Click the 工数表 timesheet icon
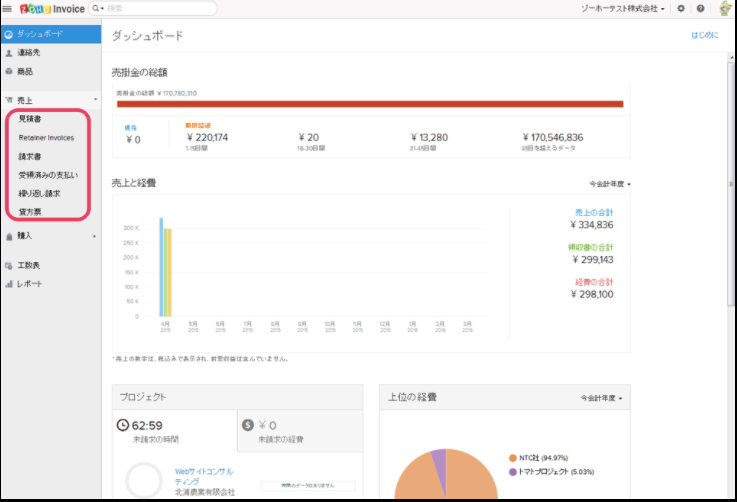Screen dimensions: 737x502 8,266
